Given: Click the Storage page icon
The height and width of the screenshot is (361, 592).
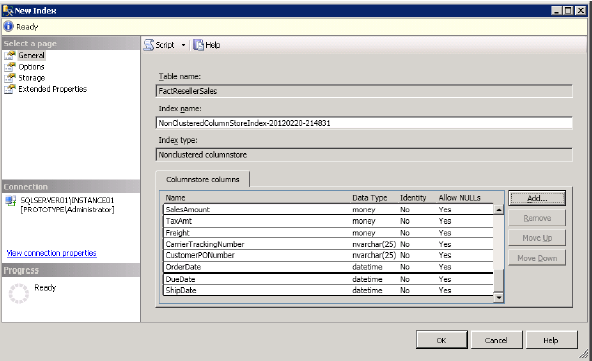Looking at the screenshot, I should 10,78.
